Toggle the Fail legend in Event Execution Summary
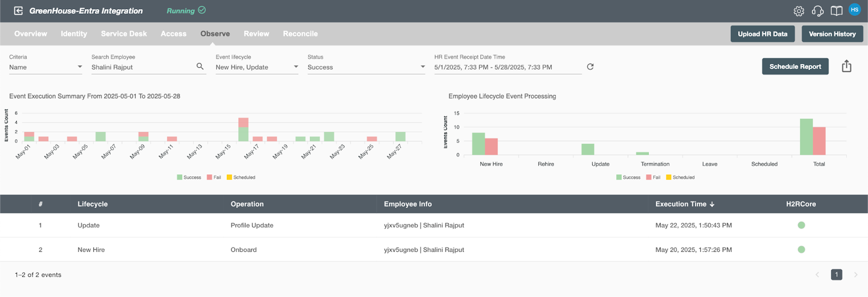The height and width of the screenshot is (297, 868). click(x=214, y=178)
